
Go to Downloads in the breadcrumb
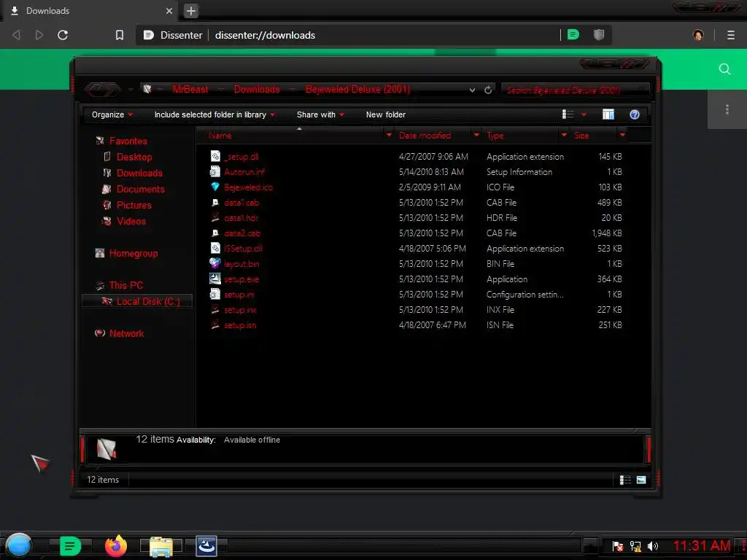pos(257,90)
